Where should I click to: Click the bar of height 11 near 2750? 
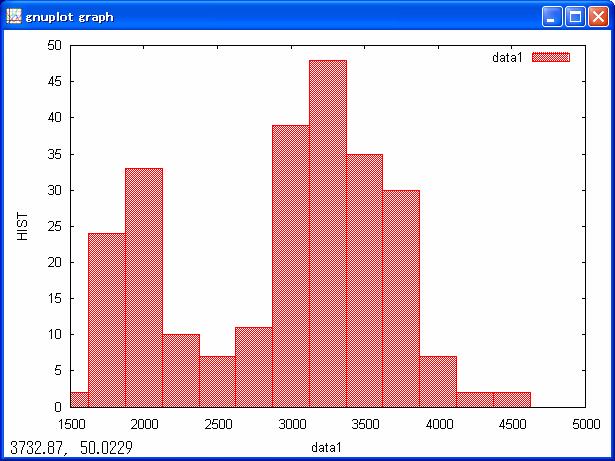click(253, 367)
